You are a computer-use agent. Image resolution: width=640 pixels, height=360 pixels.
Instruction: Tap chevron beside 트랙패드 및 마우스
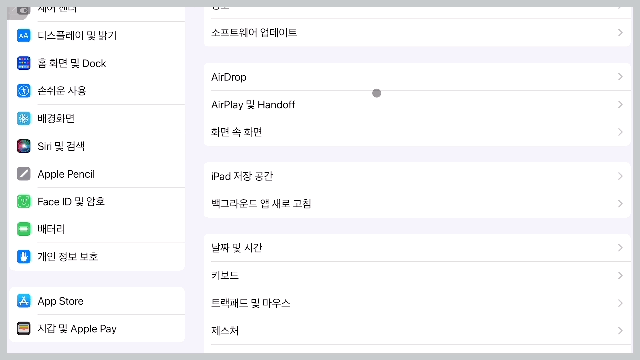click(x=620, y=303)
